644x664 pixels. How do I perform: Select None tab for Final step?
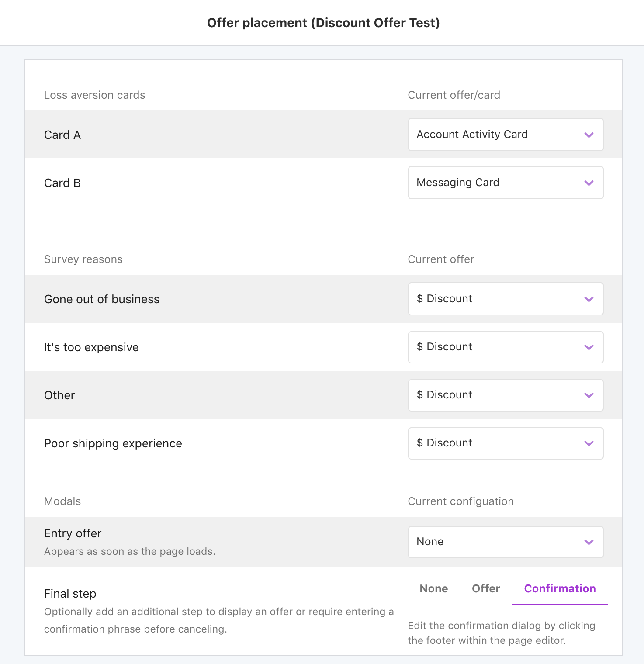pyautogui.click(x=433, y=588)
